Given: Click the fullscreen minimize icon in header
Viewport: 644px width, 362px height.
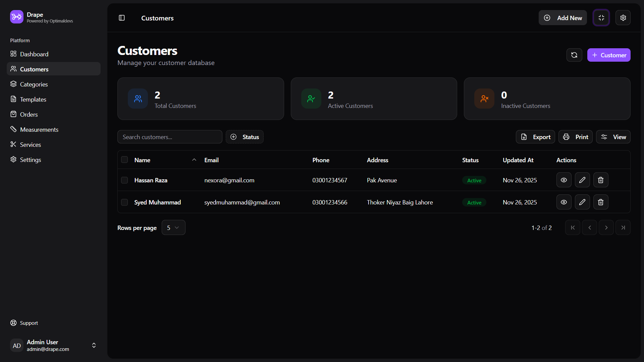Looking at the screenshot, I should click(x=601, y=18).
